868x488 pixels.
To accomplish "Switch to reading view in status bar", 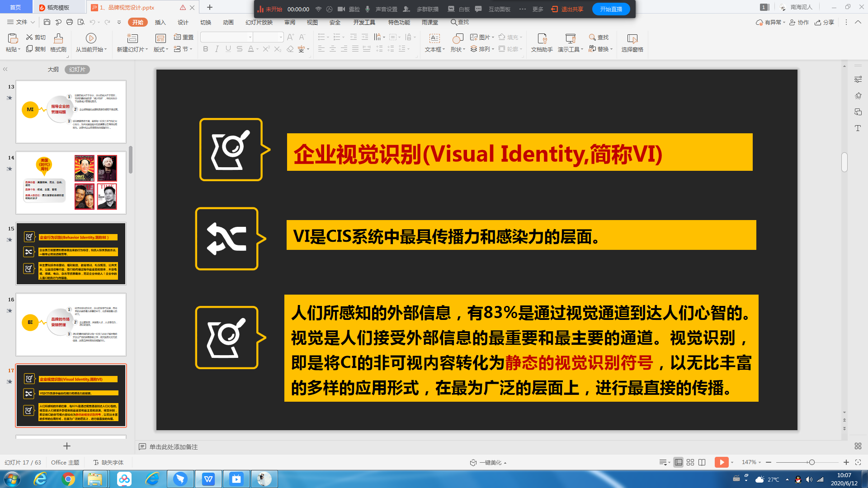I will [x=702, y=462].
